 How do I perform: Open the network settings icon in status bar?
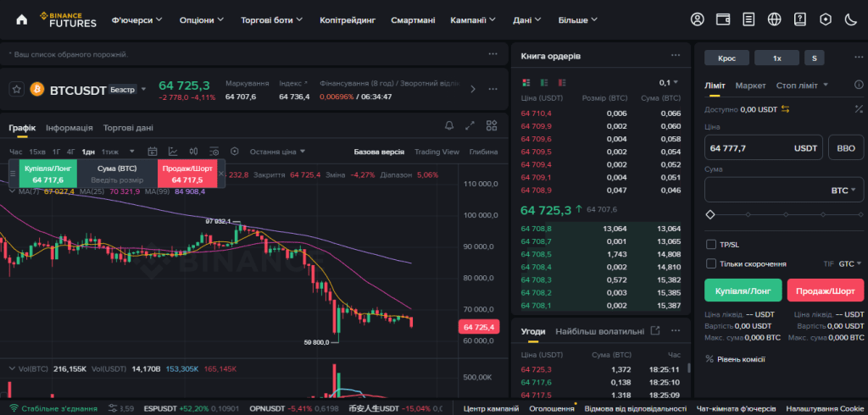[x=113, y=408]
